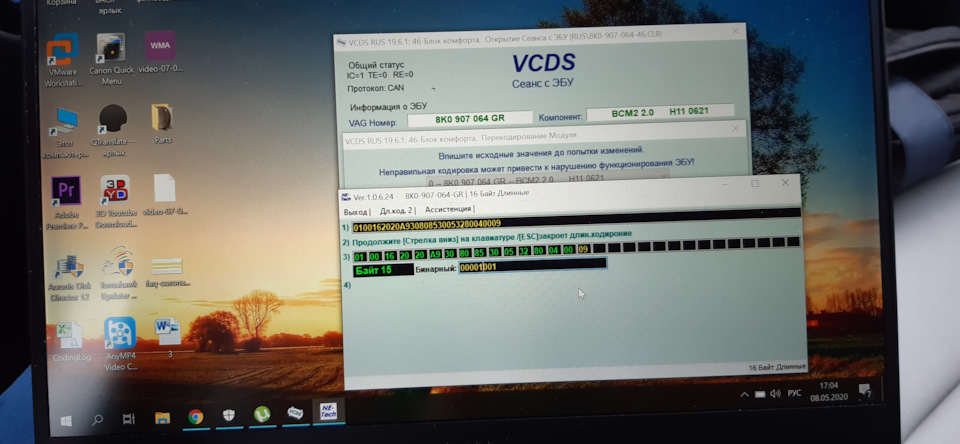Open the Word document named 3
Image resolution: width=960 pixels, height=444 pixels.
click(168, 338)
